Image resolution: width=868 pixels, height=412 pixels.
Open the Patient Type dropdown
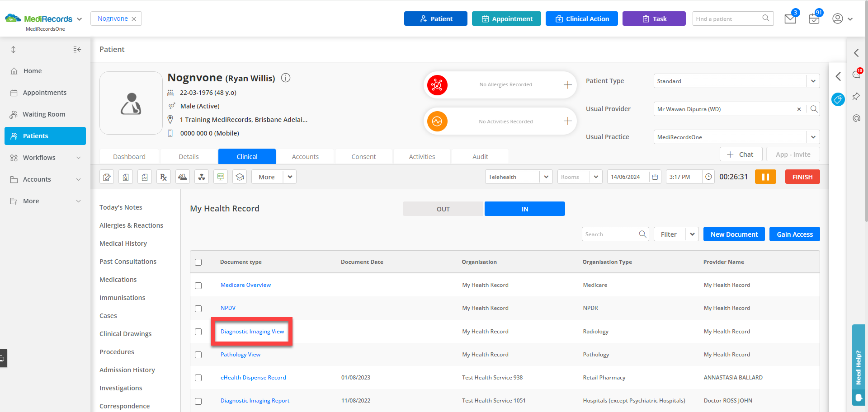coord(813,81)
